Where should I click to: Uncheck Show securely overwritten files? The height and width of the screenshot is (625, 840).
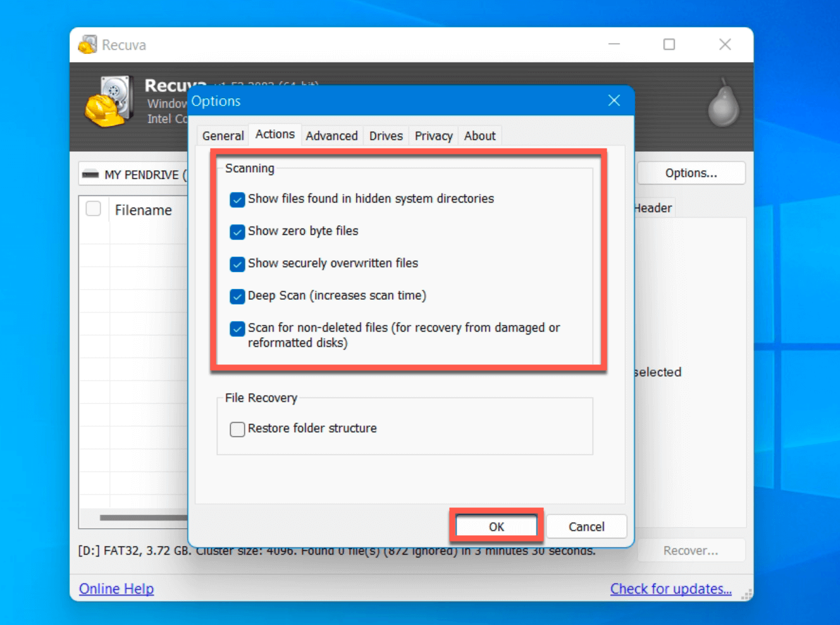click(237, 264)
